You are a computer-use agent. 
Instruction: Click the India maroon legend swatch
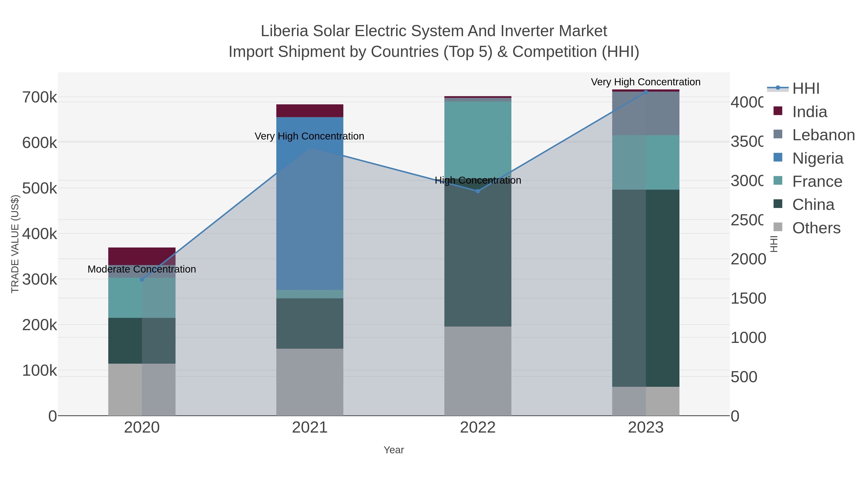(778, 111)
